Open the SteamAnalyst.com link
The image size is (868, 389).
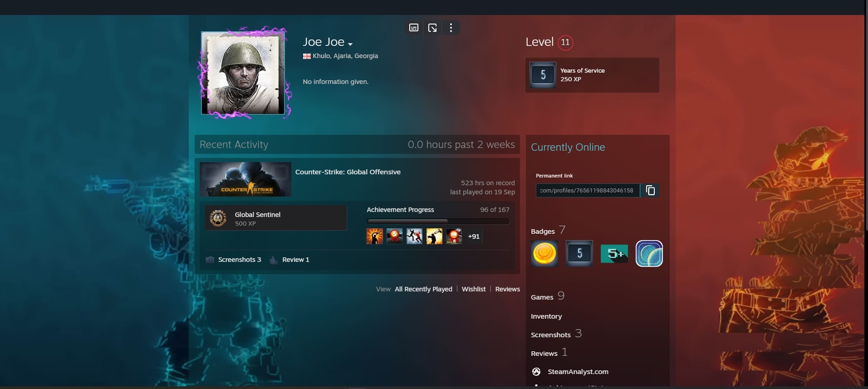[578, 372]
